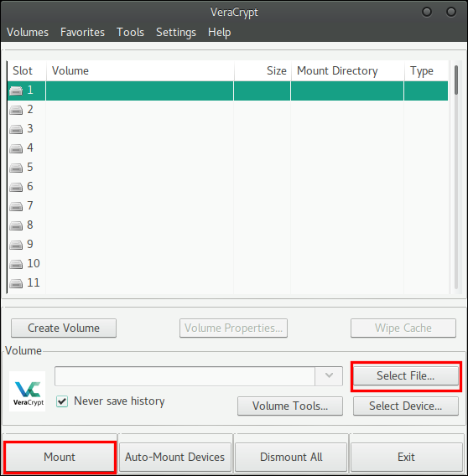Select the drive icon for slot 9
468x476 pixels.
point(16,245)
